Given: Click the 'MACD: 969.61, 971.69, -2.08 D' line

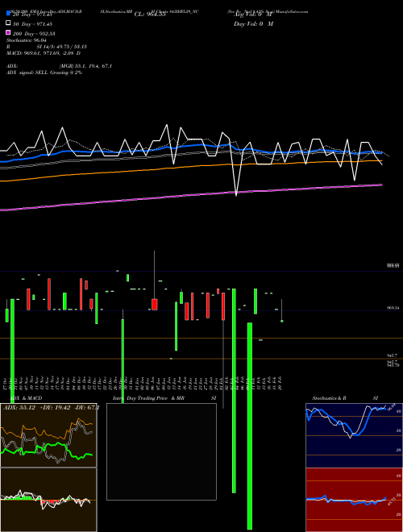Looking at the screenshot, I should coord(44,53).
